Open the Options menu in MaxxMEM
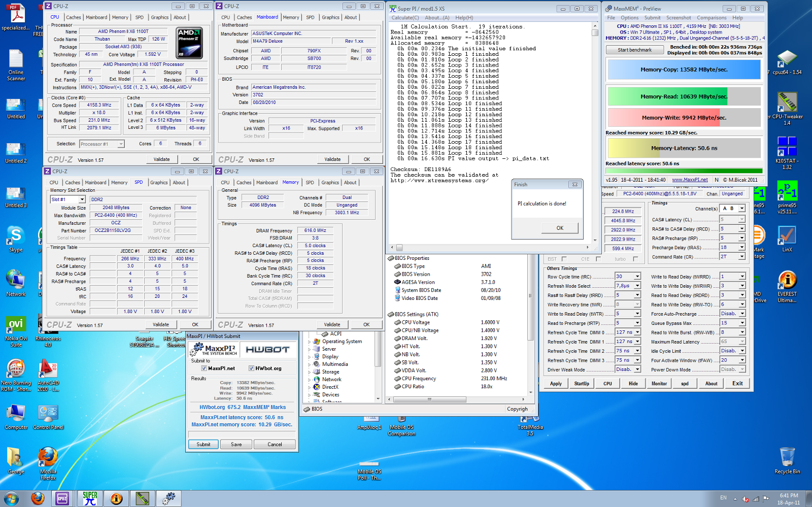The width and height of the screenshot is (812, 507). pyautogui.click(x=630, y=18)
